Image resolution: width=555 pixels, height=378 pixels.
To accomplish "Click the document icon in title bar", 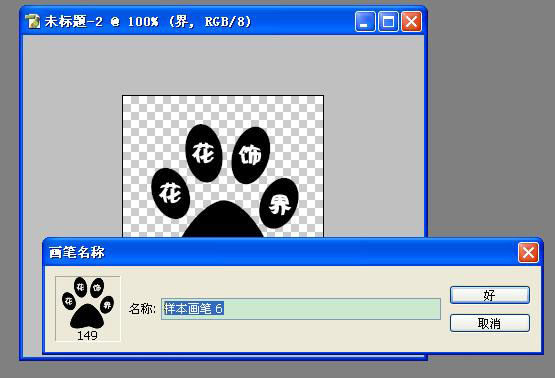I will click(33, 21).
